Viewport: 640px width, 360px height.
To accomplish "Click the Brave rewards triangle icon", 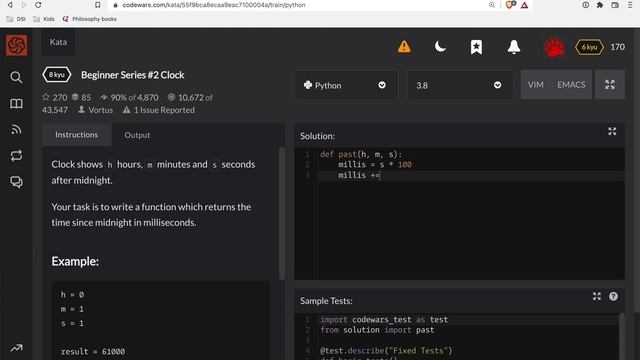I will point(524,5).
